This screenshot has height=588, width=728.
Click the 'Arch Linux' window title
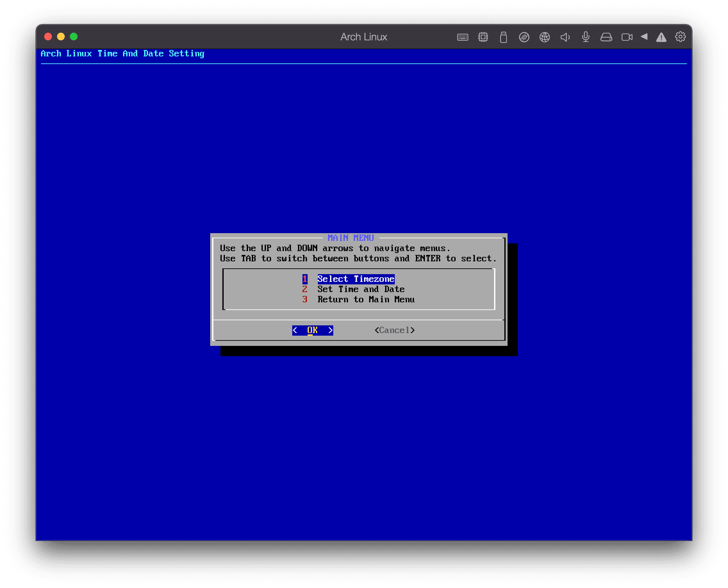pyautogui.click(x=364, y=37)
